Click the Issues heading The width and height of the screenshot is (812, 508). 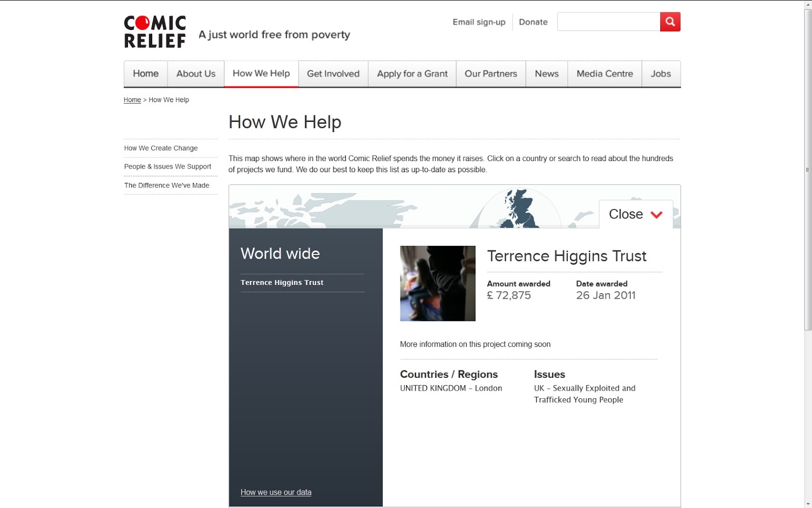click(x=550, y=374)
